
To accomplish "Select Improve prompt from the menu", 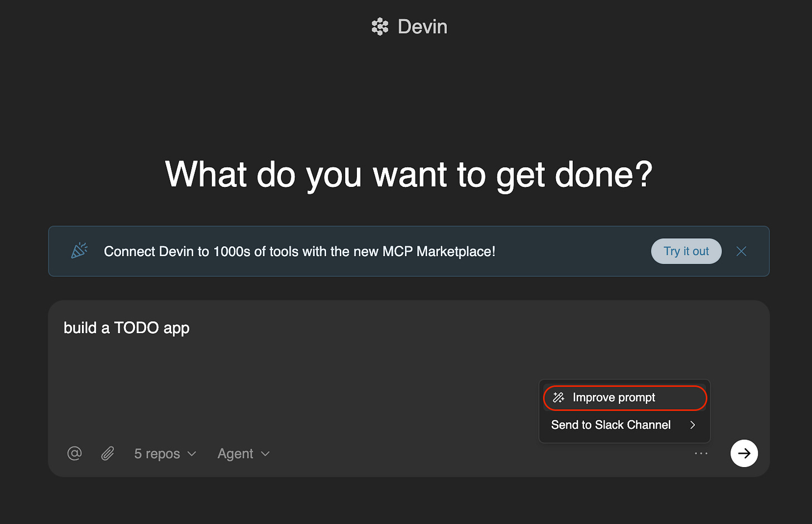I will pos(625,398).
